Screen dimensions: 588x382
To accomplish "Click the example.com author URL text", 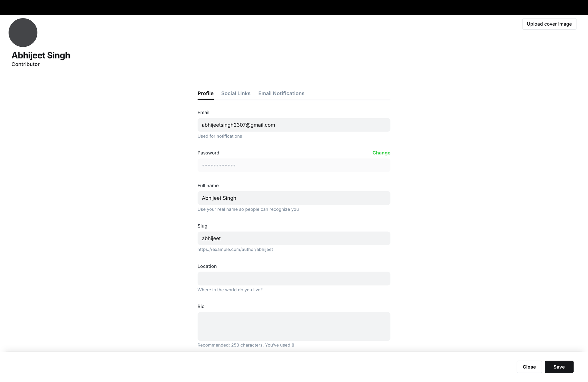I will pyautogui.click(x=235, y=250).
